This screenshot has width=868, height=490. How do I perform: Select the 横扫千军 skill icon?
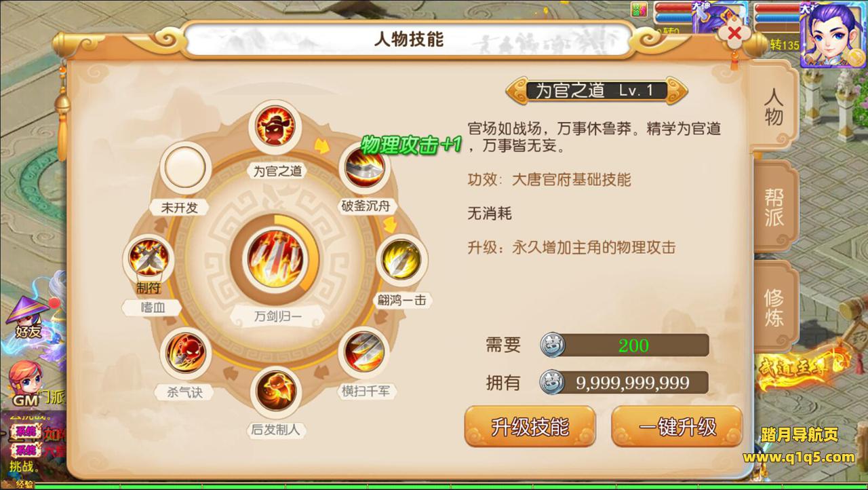[x=364, y=351]
